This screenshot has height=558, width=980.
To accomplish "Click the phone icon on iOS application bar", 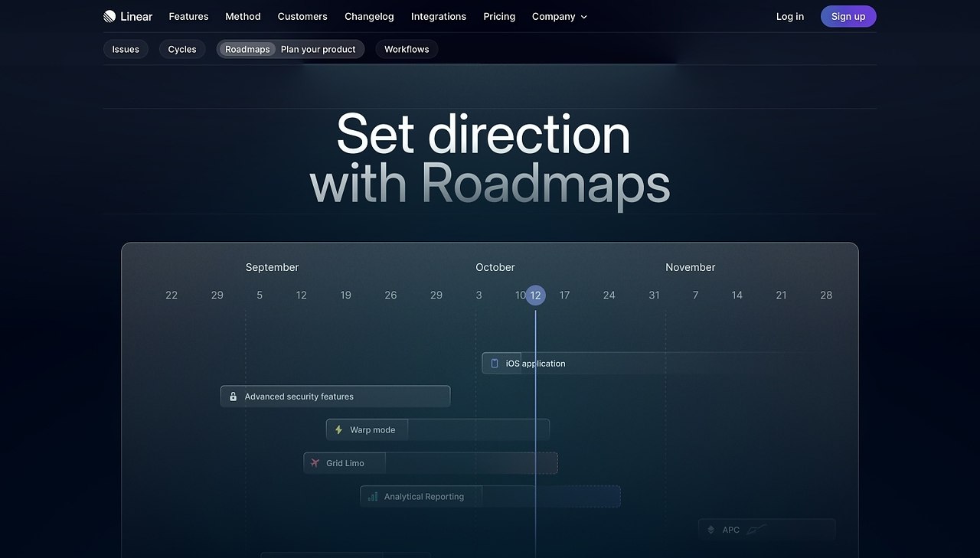I will point(495,364).
